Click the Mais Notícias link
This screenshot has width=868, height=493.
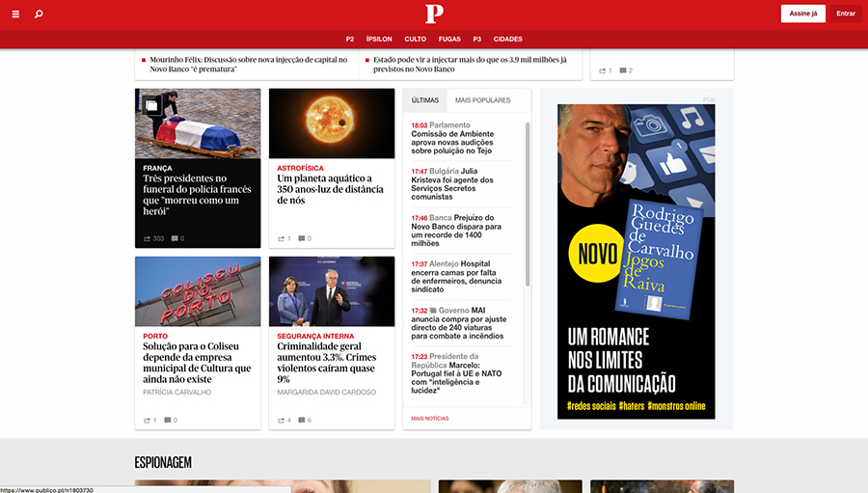coord(429,419)
